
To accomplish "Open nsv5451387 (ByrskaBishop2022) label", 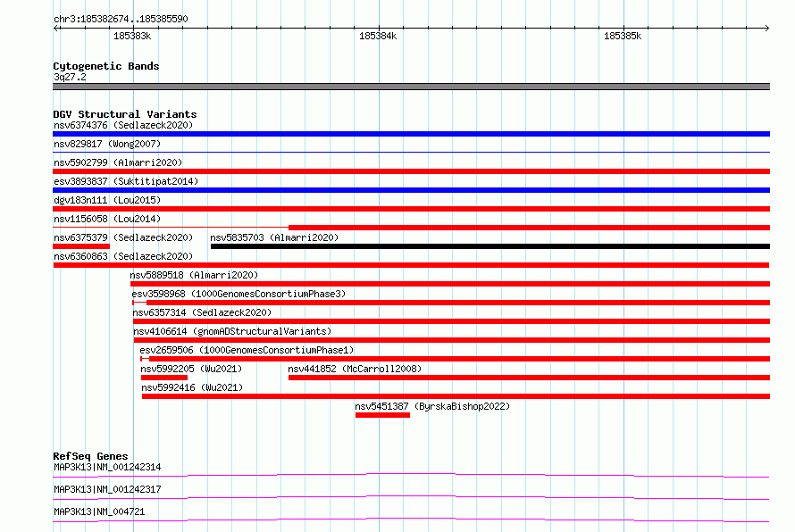I will [x=432, y=406].
